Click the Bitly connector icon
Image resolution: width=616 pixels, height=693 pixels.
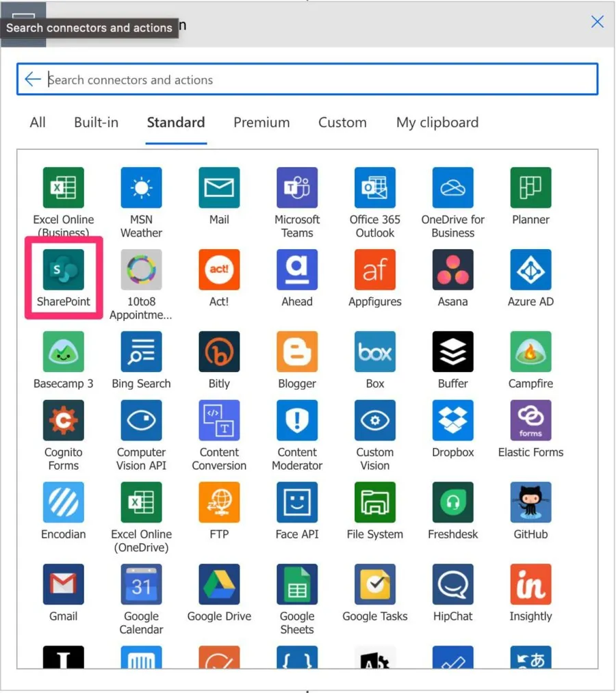point(219,352)
